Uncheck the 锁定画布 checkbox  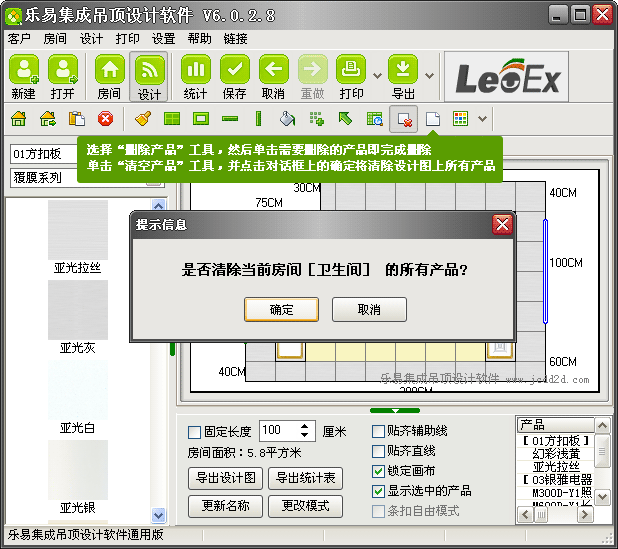coord(378,471)
